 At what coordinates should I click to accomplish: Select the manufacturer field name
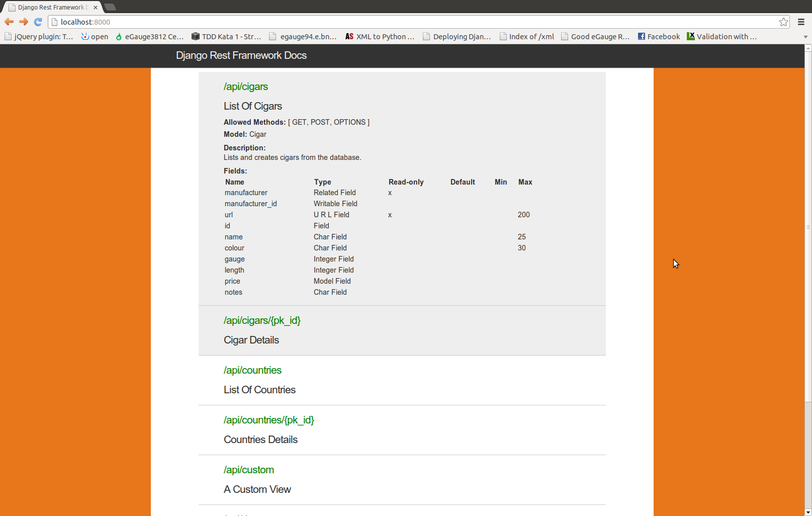click(x=246, y=193)
